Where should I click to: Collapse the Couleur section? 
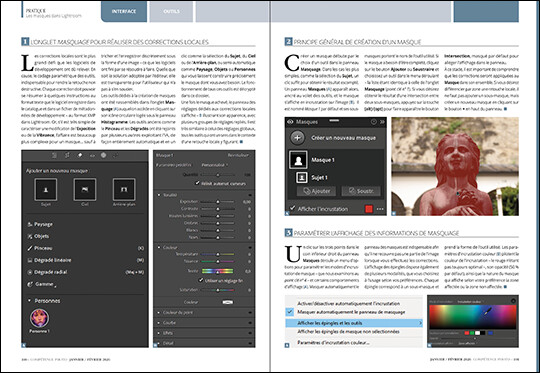(x=159, y=247)
